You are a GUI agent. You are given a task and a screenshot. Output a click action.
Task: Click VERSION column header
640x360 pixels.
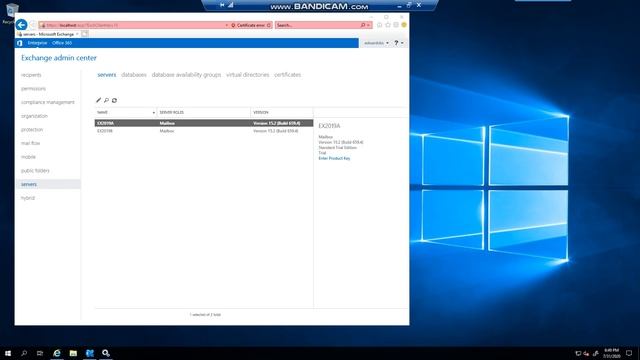point(282,112)
